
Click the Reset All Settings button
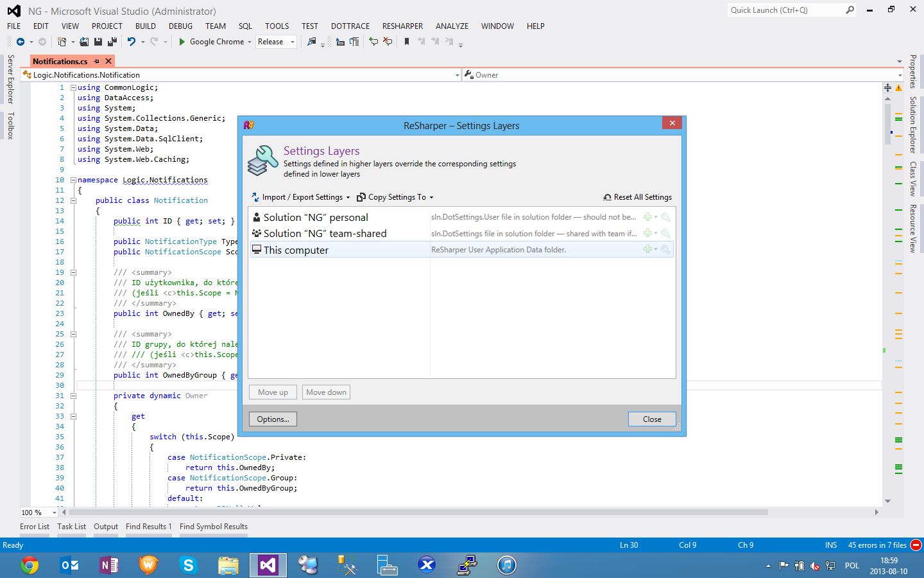coord(637,197)
